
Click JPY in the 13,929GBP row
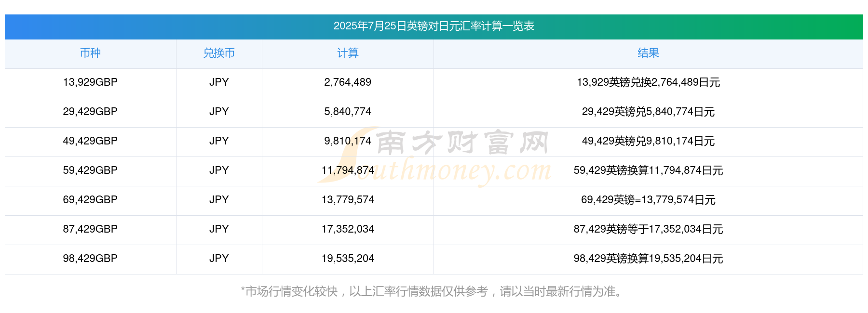pyautogui.click(x=219, y=82)
